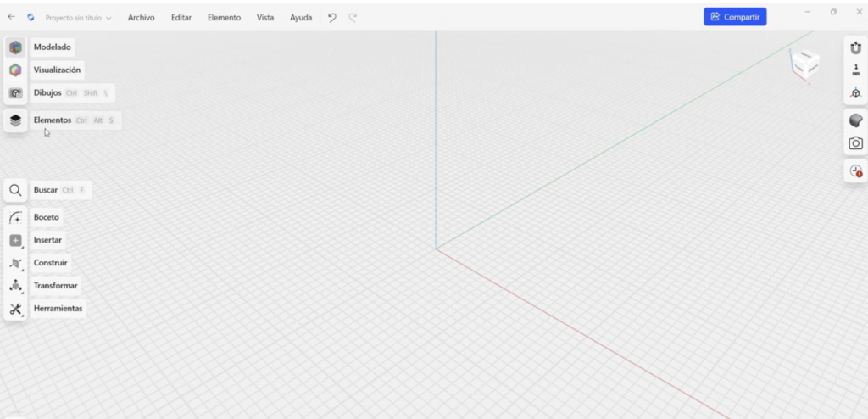The width and height of the screenshot is (868, 419).
Task: Change the 1 mm grid size setting
Action: [x=855, y=70]
